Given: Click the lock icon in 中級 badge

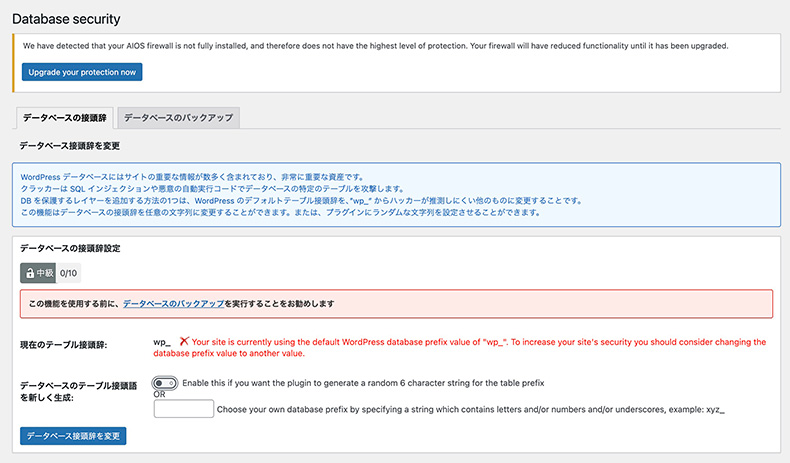Looking at the screenshot, I should (30, 272).
